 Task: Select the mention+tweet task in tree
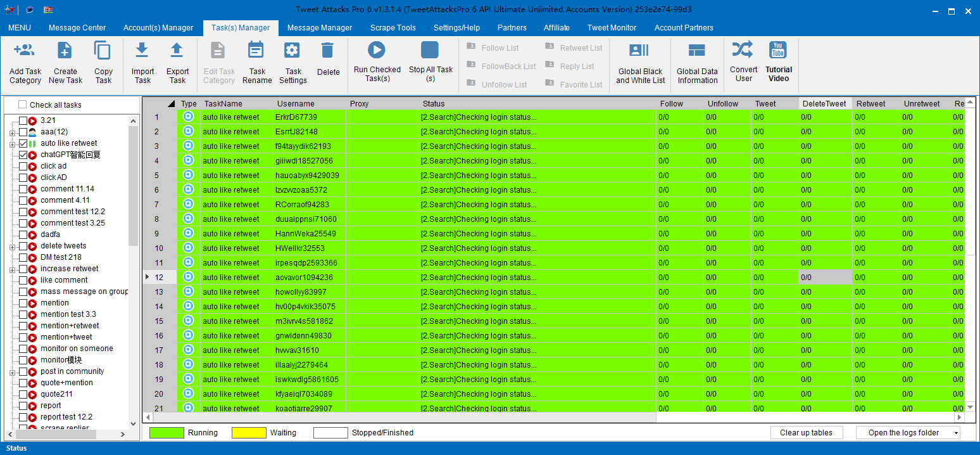coord(66,337)
